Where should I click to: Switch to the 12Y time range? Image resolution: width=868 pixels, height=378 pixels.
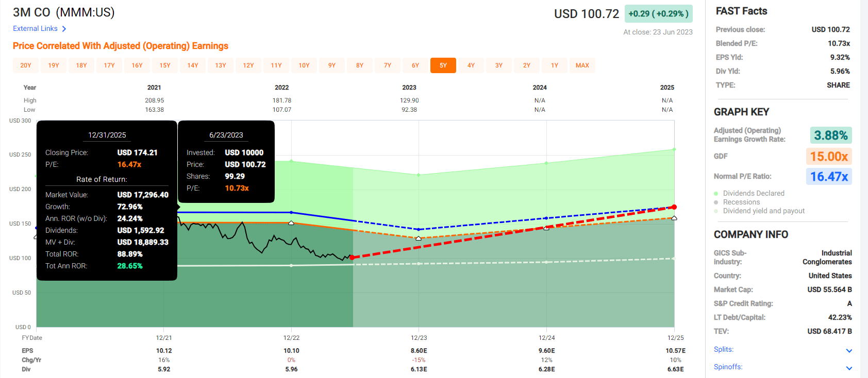pos(248,65)
